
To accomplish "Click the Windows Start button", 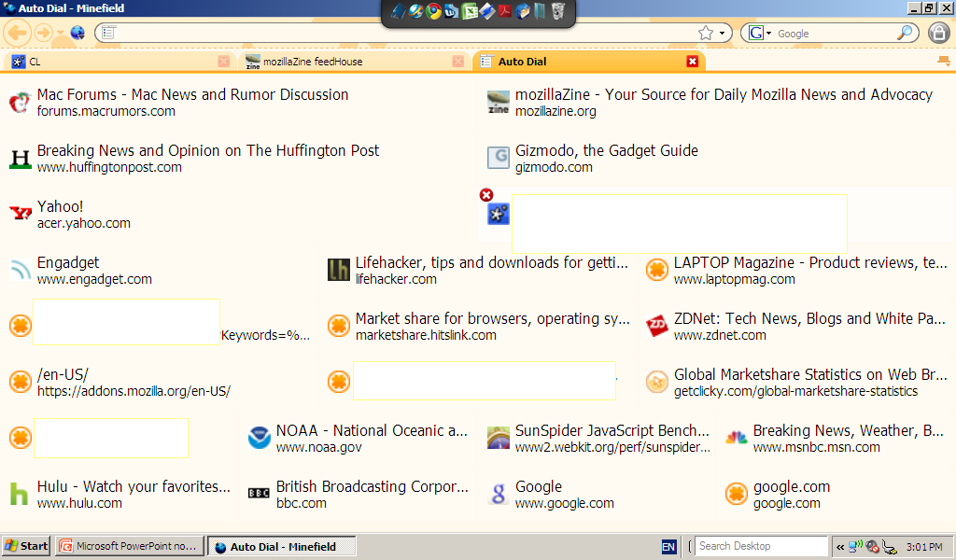I will [x=26, y=546].
